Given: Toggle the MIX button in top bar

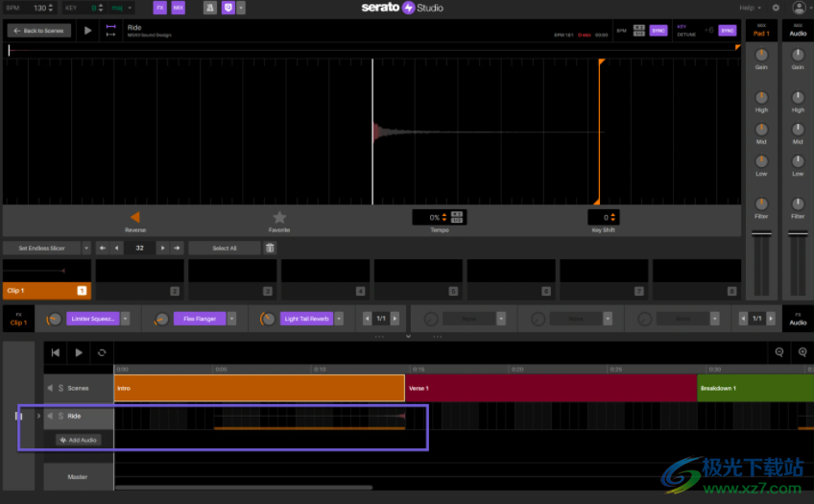Looking at the screenshot, I should pos(179,8).
